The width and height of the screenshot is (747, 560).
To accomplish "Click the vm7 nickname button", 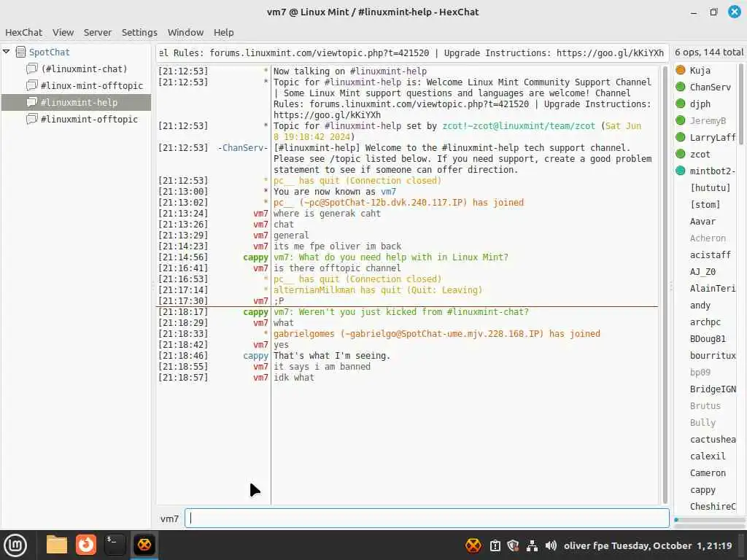I will click(169, 518).
